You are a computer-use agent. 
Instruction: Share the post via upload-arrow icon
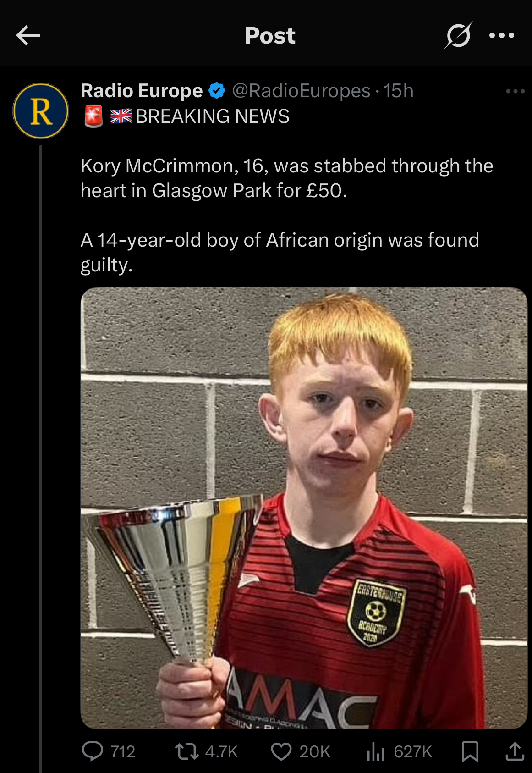tap(515, 751)
